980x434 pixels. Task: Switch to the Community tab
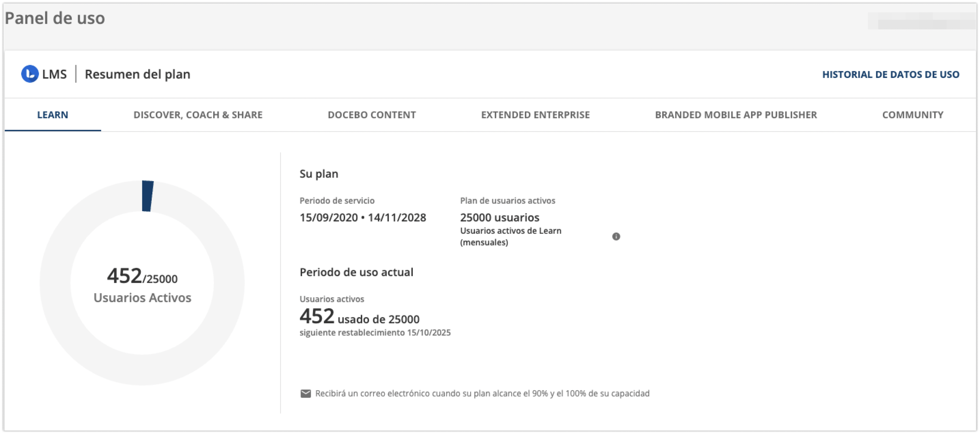pyautogui.click(x=912, y=115)
